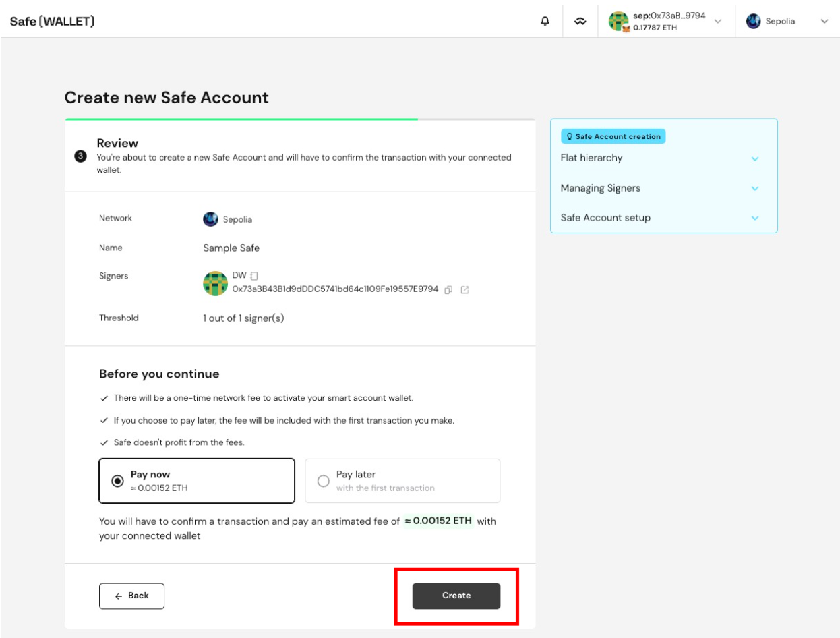Select the Pay now option
This screenshot has width=840, height=638.
click(x=197, y=481)
